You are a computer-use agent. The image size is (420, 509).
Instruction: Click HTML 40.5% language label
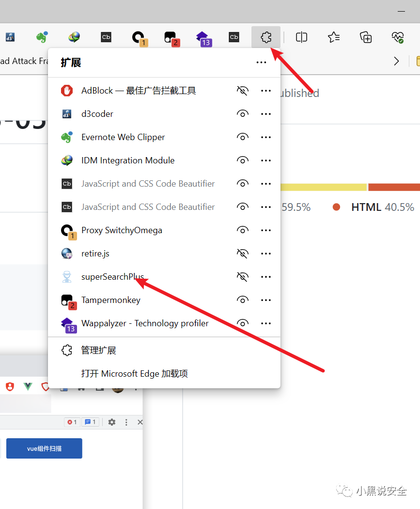pyautogui.click(x=382, y=207)
